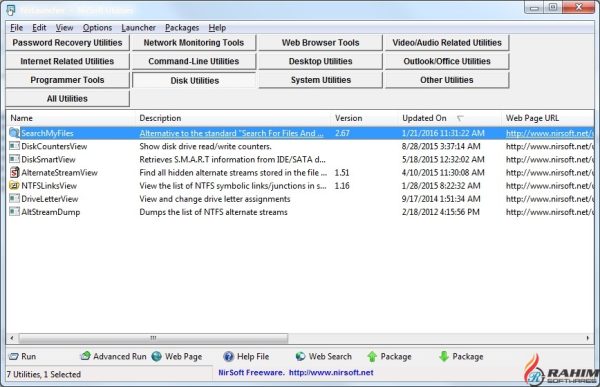Open the View menu
600x387 pixels.
64,28
